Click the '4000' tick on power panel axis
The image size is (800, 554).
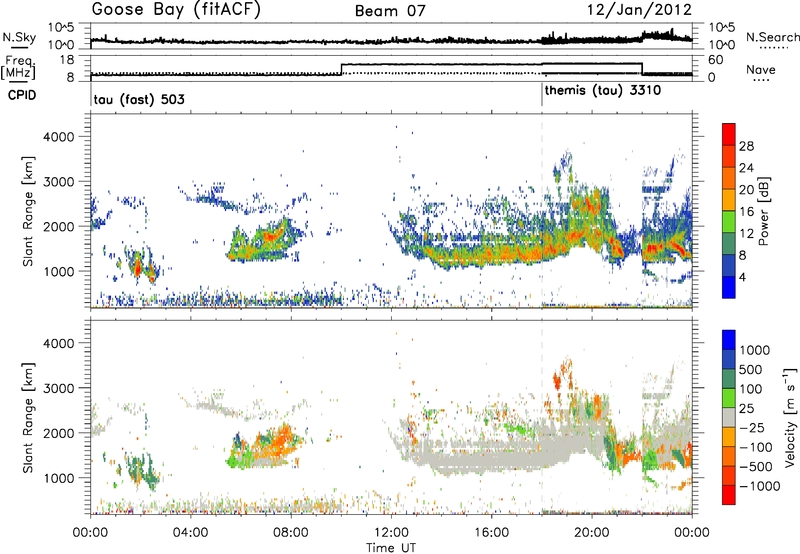[59, 137]
